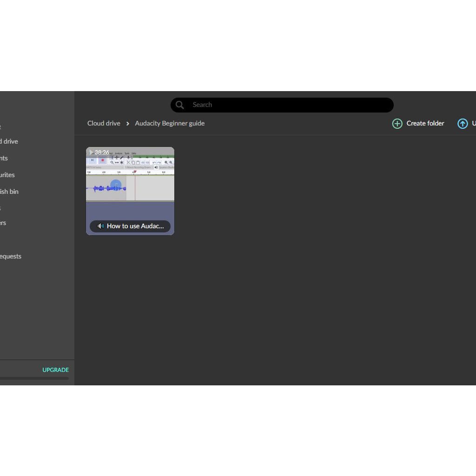Click the UPGRADE link in the sidebar
Screen dimensions: 476x476
[55, 370]
